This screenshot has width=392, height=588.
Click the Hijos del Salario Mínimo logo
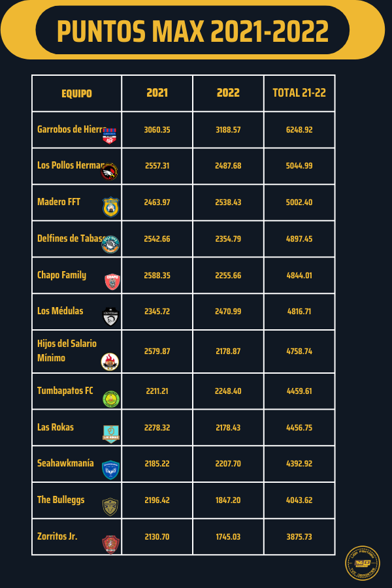(x=109, y=361)
